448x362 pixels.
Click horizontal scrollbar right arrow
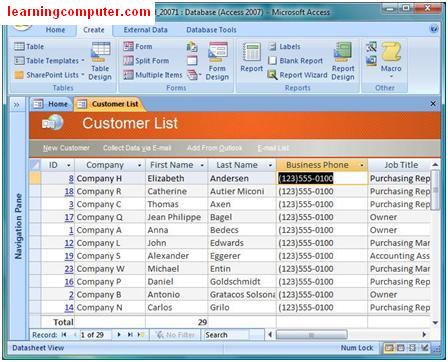pos(424,334)
